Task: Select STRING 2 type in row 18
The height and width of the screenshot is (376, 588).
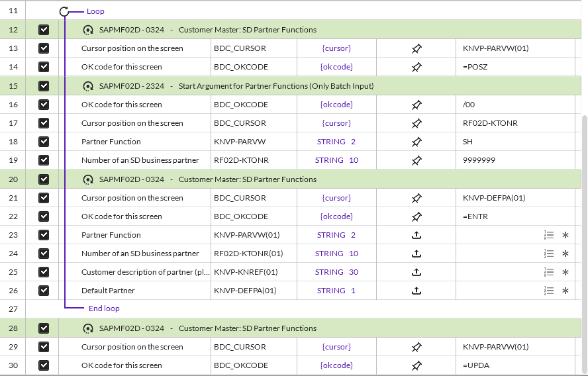Action: [336, 142]
